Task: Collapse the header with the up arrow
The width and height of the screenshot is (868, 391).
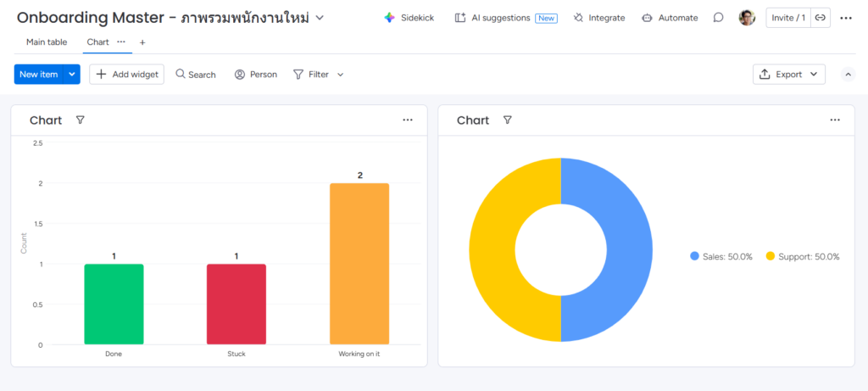Action: click(x=848, y=75)
